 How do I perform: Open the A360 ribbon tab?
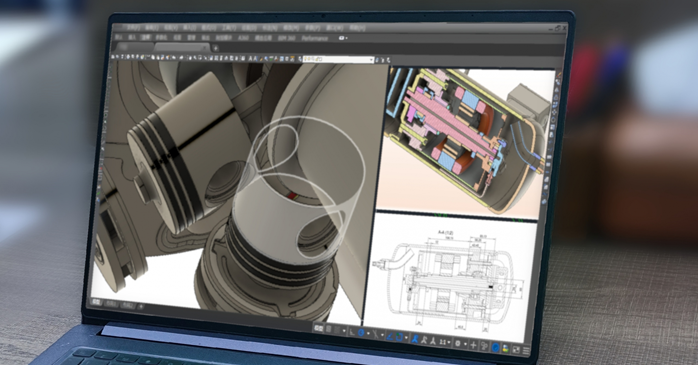tap(243, 38)
